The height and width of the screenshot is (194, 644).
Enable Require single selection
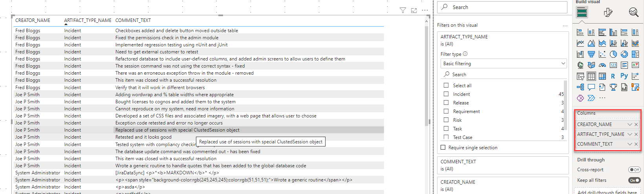click(x=443, y=148)
